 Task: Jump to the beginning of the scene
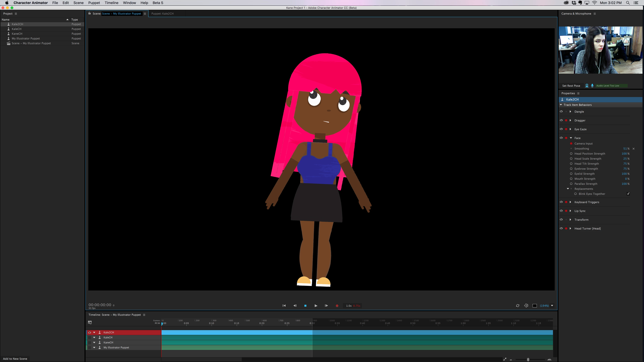[284, 306]
